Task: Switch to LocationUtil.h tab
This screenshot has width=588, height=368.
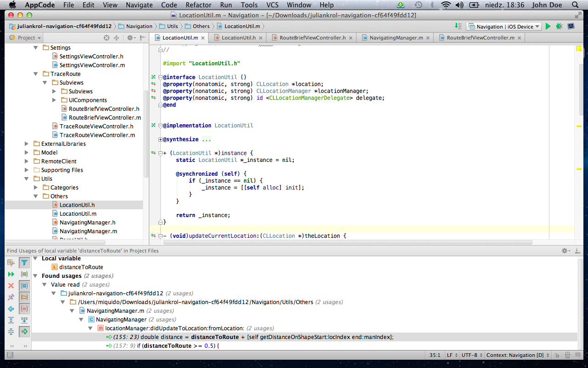Action: point(238,38)
